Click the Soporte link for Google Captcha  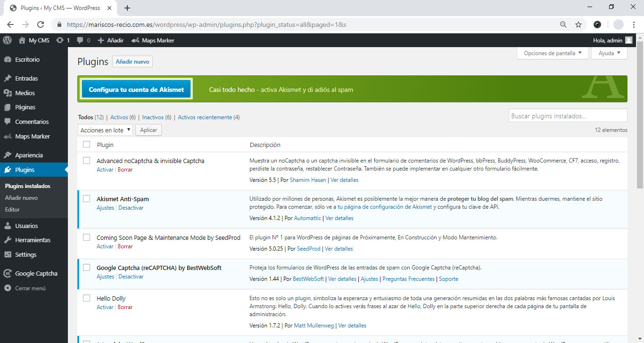point(448,279)
